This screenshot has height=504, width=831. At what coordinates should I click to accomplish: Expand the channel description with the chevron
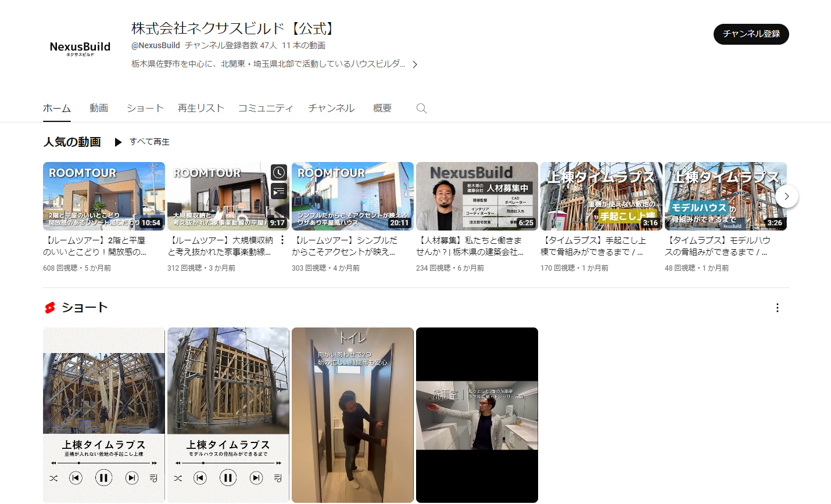415,64
